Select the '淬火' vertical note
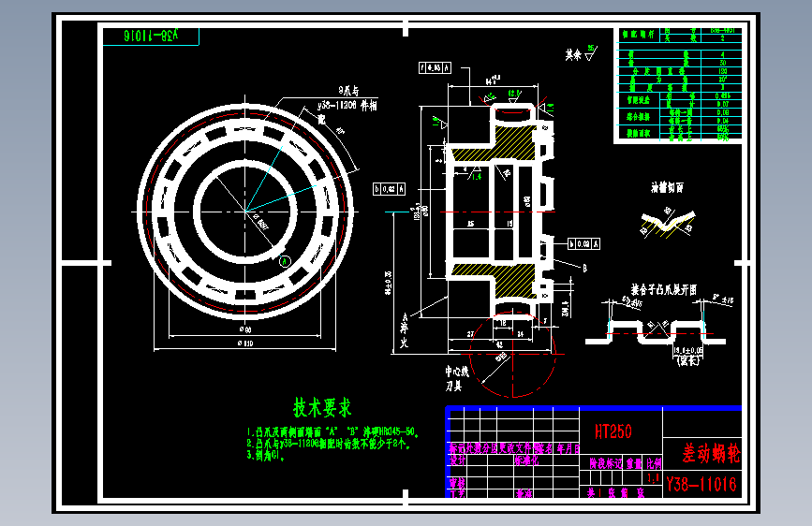This screenshot has height=526, width=812. point(404,335)
